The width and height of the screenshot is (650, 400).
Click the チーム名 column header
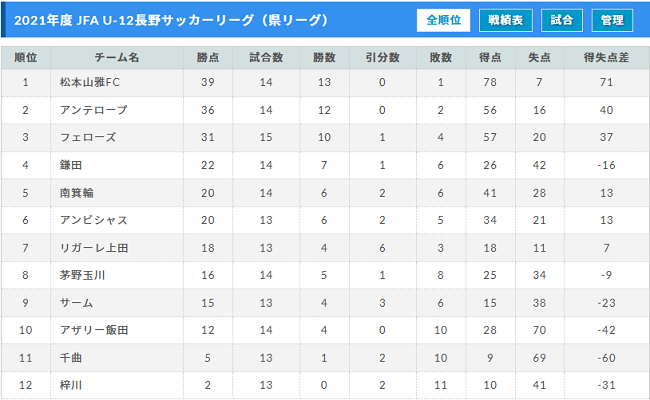[x=117, y=58]
